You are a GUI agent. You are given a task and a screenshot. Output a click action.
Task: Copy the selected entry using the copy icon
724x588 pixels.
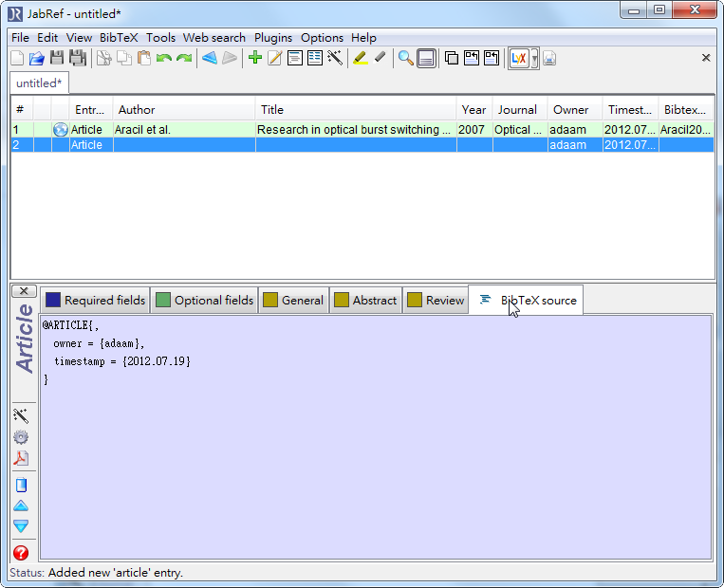(123, 58)
